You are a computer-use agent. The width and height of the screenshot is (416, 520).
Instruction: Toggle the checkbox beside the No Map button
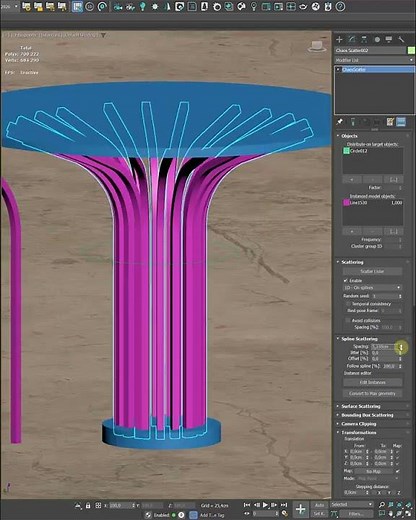(x=397, y=471)
